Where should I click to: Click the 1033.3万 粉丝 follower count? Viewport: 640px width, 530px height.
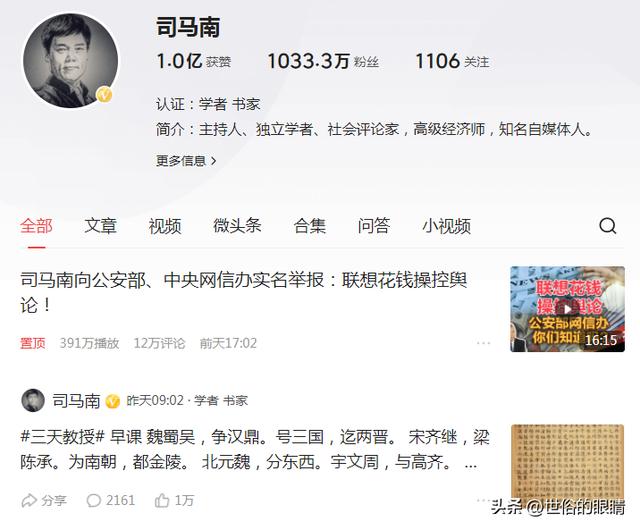tap(323, 61)
